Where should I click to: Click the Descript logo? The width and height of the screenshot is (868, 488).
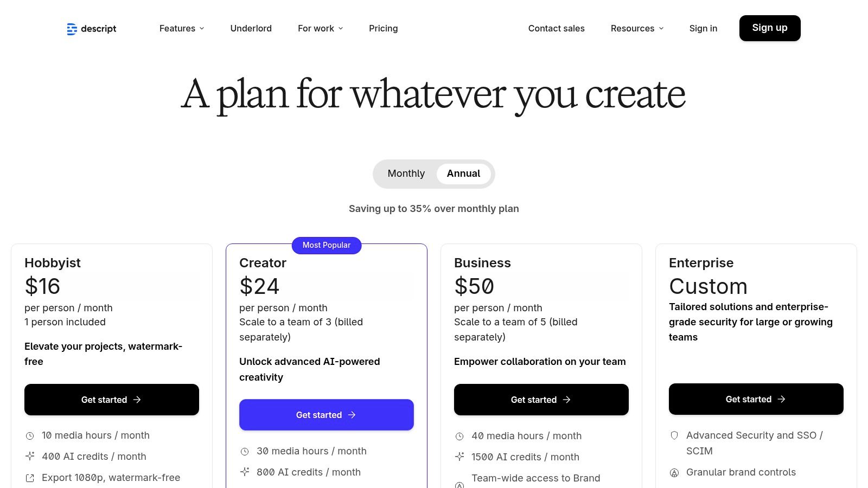[x=91, y=29]
